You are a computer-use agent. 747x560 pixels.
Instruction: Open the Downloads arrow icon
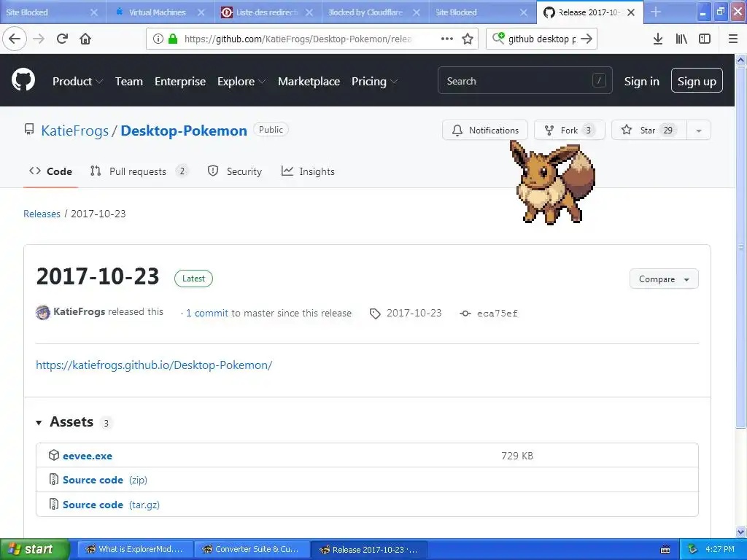[658, 39]
